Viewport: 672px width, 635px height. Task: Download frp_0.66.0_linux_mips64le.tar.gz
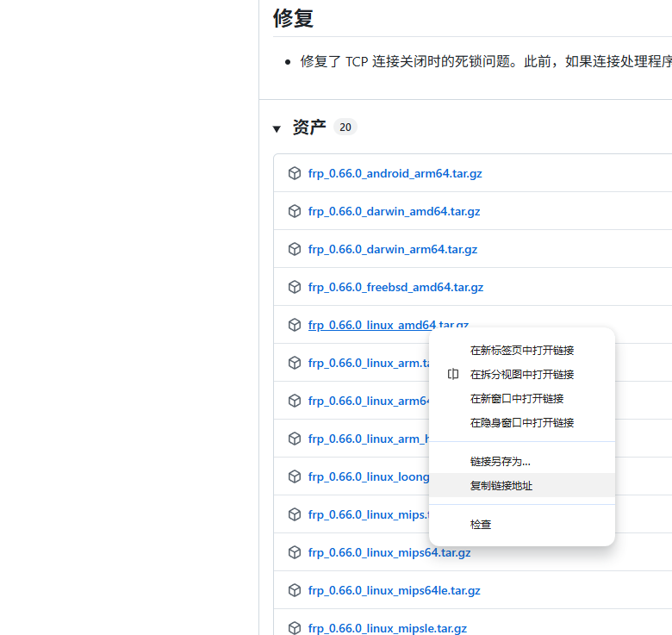(394, 590)
